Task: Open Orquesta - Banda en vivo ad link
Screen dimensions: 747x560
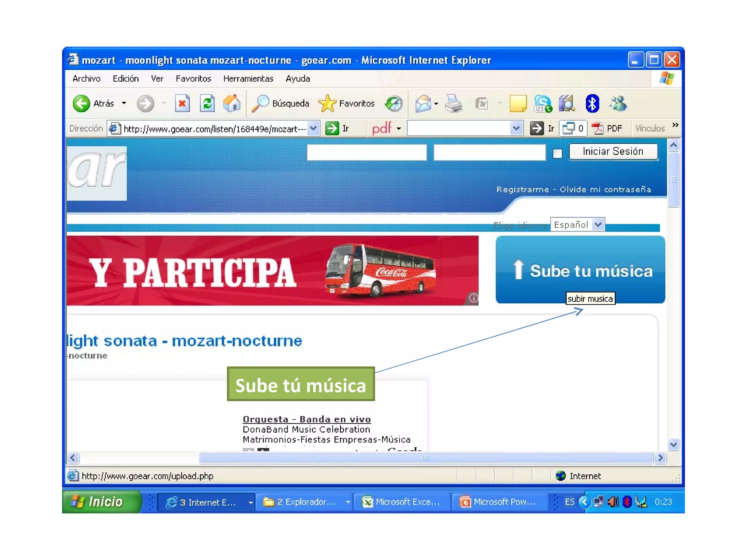Action: 307,419
